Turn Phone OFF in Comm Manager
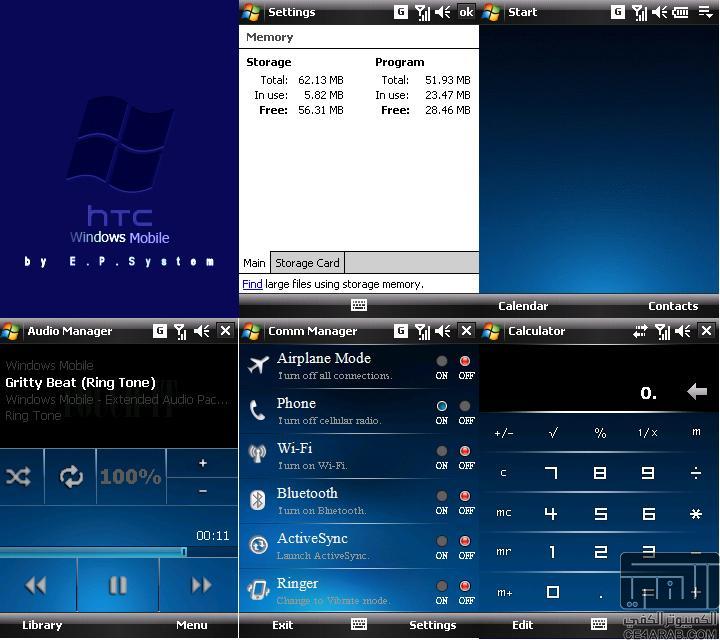Viewport: 720px width, 640px height. [465, 406]
